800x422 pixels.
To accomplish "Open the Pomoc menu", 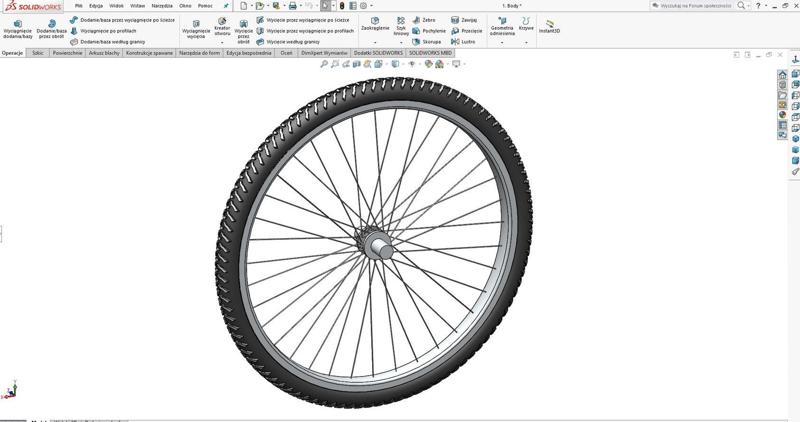I will coord(205,6).
